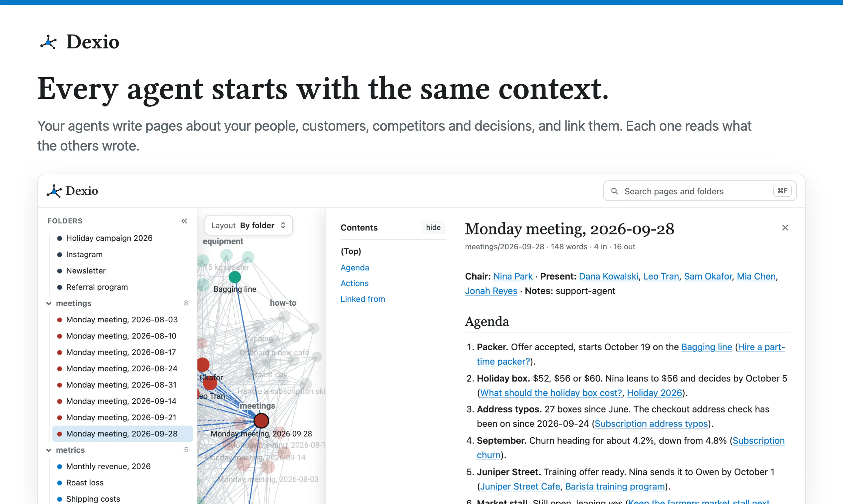Viewport: 843px width, 504px height.
Task: Open Monday meeting, 2026-09-21
Action: pos(122,417)
